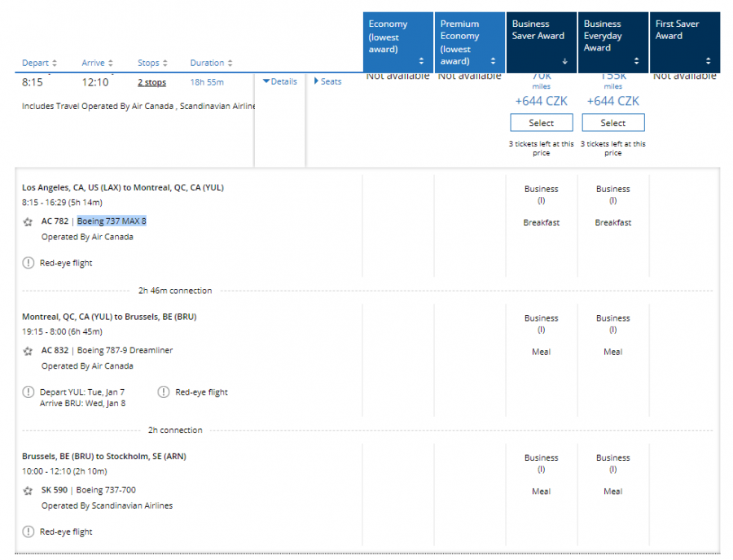Collapse the flight Details section
The height and width of the screenshot is (560, 733).
[x=279, y=81]
